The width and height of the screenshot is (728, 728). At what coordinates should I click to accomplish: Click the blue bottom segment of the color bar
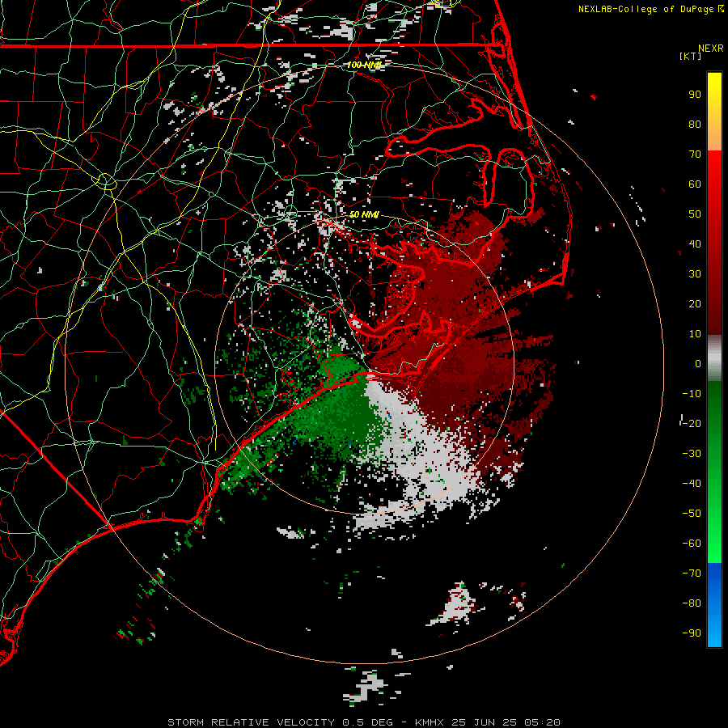(714, 605)
